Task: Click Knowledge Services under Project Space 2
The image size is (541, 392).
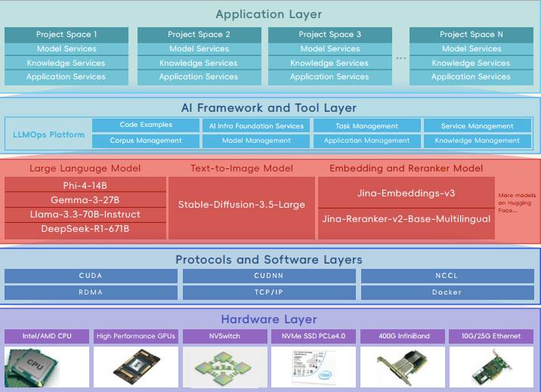Action: [199, 63]
